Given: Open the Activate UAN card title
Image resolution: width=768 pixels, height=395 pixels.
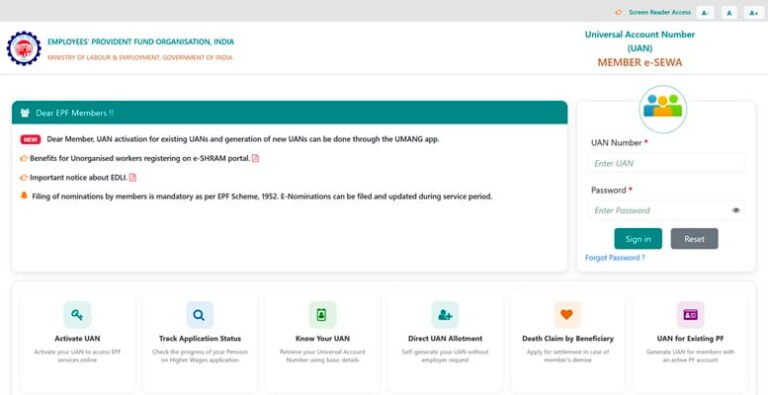Looking at the screenshot, I should click(x=77, y=339).
